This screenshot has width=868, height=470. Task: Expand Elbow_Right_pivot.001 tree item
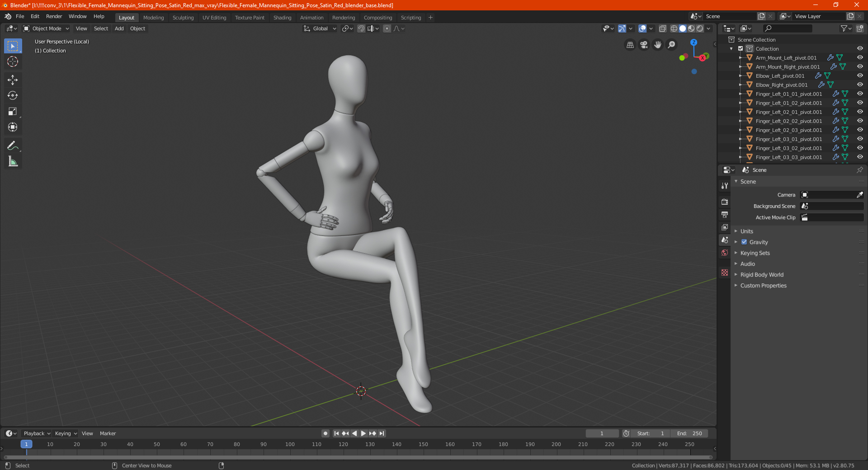(x=740, y=85)
